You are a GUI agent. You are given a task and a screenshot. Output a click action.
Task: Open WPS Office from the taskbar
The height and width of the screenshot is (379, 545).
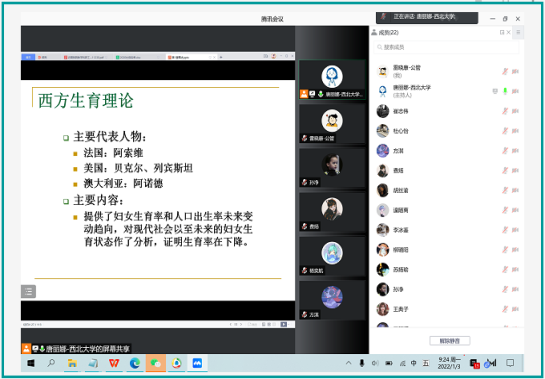tap(114, 363)
